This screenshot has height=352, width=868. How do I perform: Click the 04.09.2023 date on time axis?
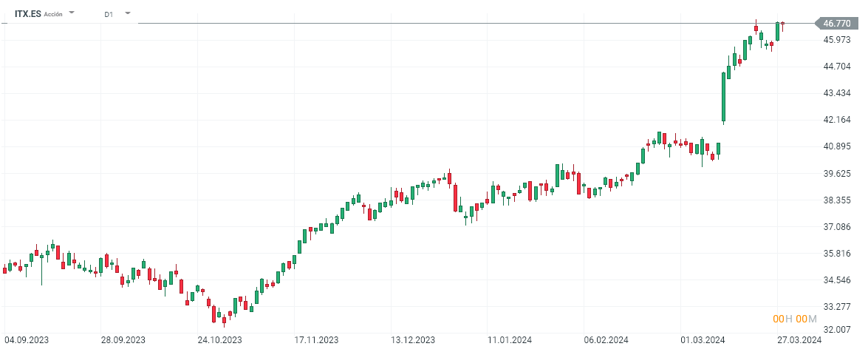point(27,340)
